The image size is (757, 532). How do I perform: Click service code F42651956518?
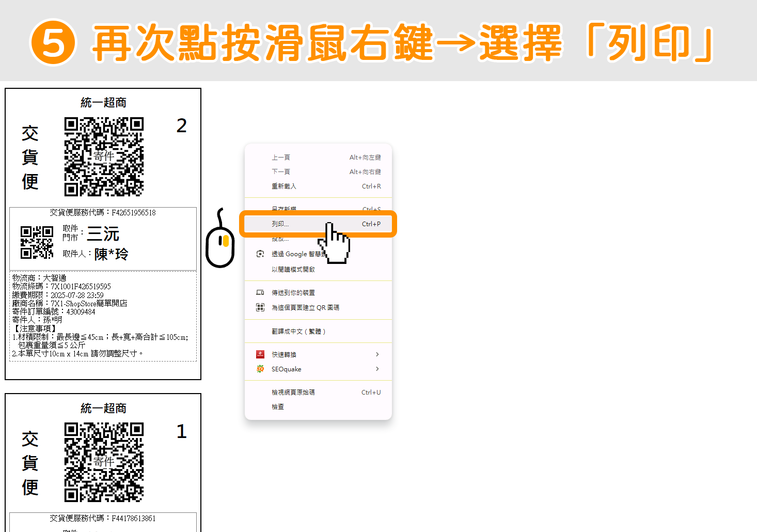pyautogui.click(x=134, y=213)
